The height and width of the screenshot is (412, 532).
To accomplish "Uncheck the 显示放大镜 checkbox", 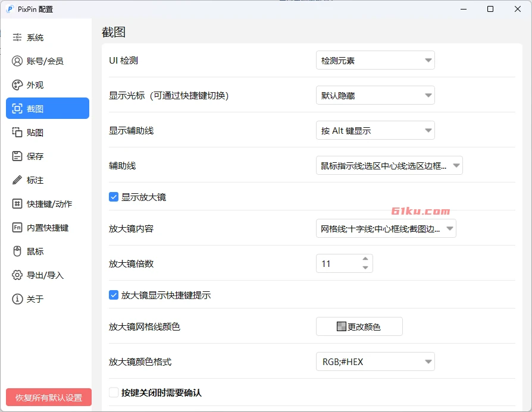I will [x=113, y=197].
